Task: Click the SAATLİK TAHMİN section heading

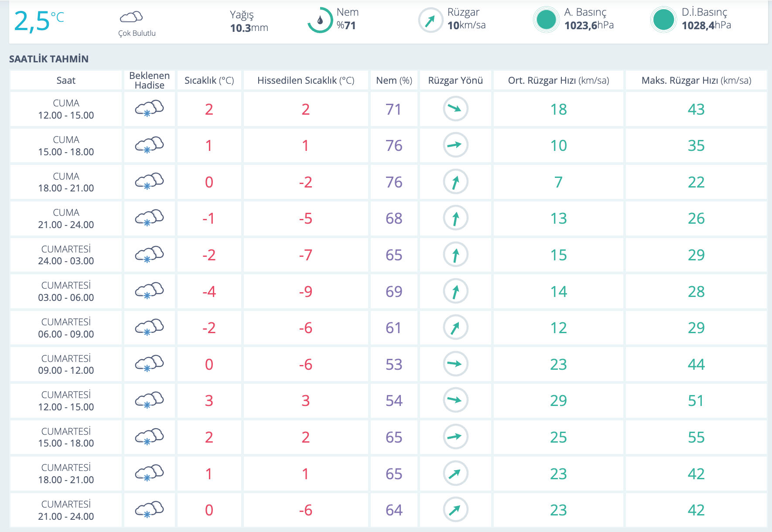Action: (49, 59)
